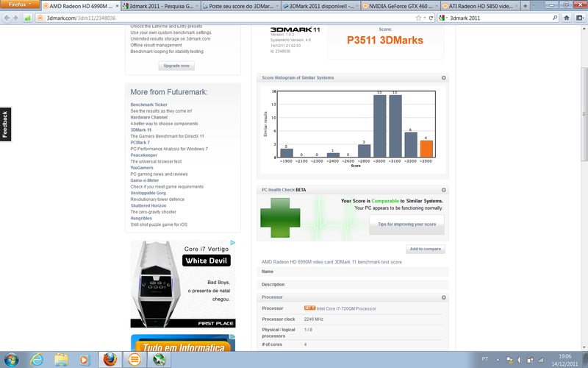588x368 pixels.
Task: Open the Unstoppable Gorg link
Action: [x=148, y=193]
